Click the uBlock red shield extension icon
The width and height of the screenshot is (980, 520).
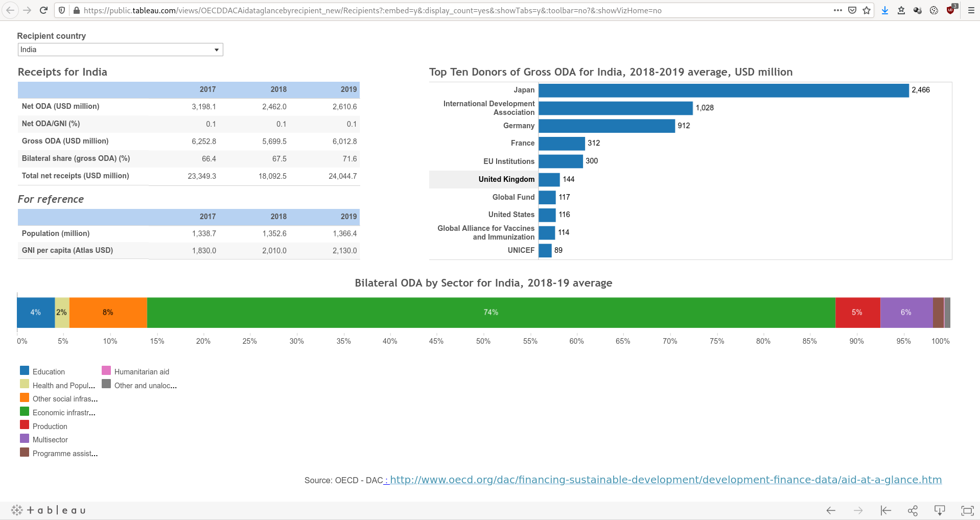(951, 10)
